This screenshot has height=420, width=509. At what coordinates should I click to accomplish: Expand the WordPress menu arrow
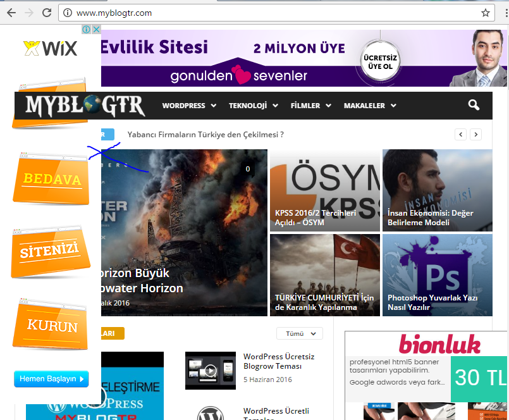213,106
